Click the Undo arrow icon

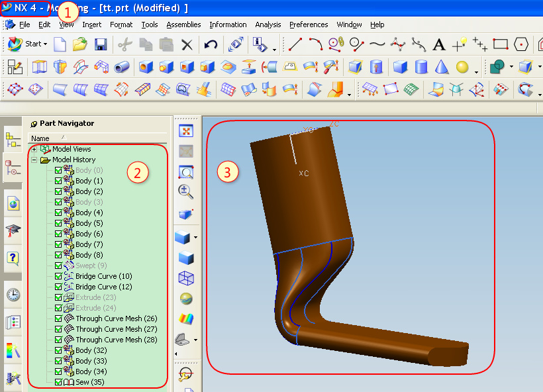coord(211,44)
